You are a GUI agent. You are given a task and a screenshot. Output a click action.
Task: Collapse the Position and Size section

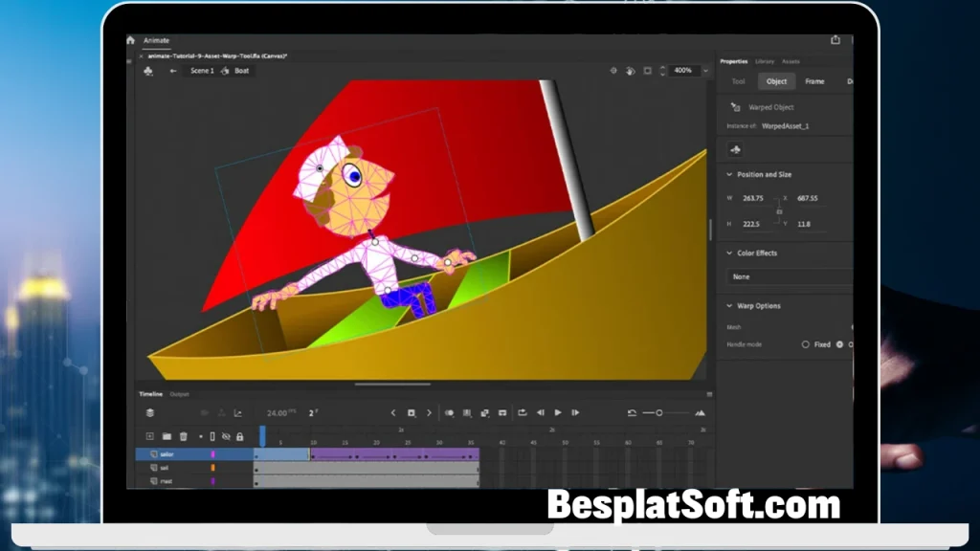pyautogui.click(x=728, y=175)
